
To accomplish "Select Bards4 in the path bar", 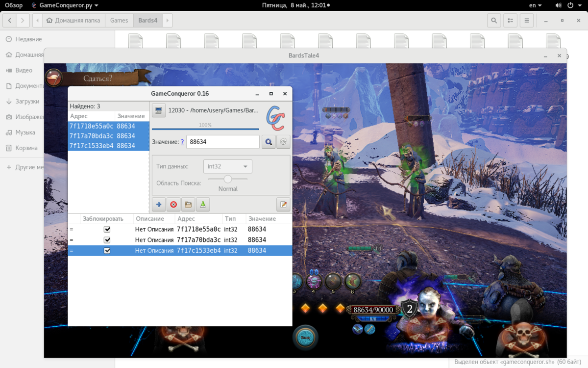I will (148, 21).
